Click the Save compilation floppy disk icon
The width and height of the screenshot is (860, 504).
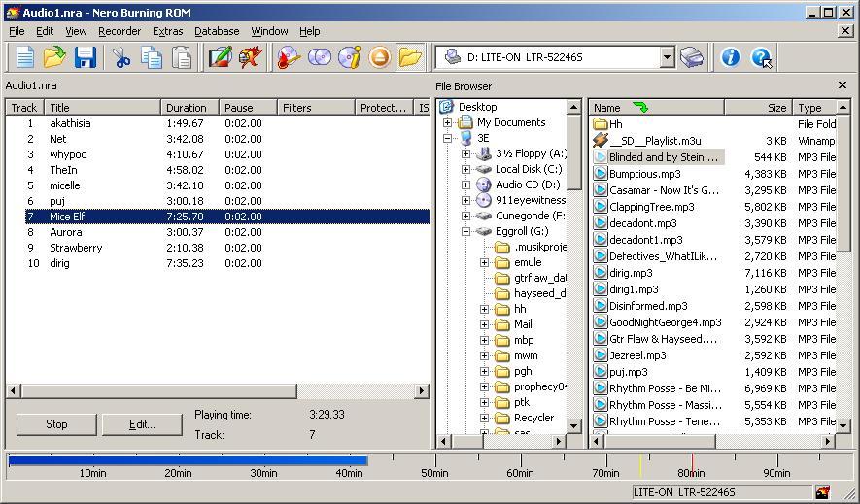(86, 57)
